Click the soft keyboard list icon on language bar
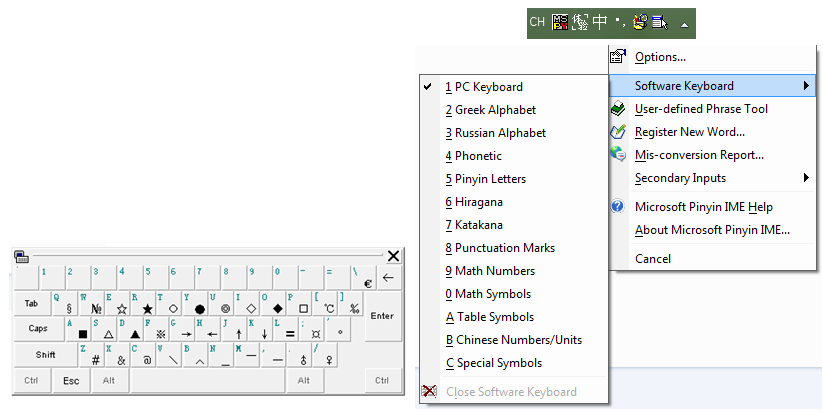This screenshot has width=823, height=412. pyautogui.click(x=660, y=23)
